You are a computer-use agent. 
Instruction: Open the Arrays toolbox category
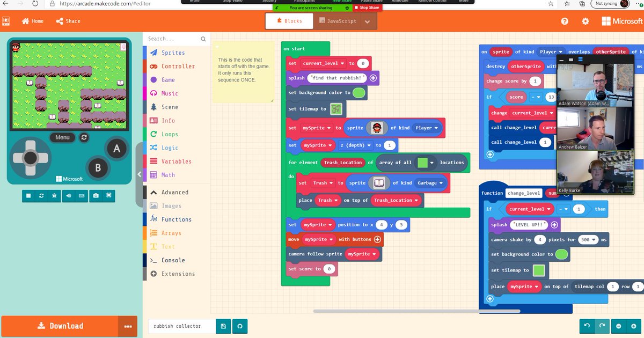[171, 233]
